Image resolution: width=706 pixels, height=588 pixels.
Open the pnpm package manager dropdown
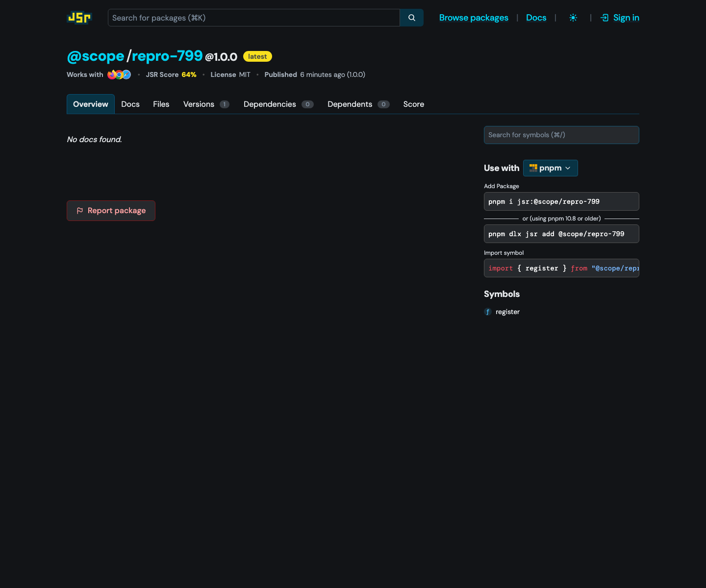551,168
